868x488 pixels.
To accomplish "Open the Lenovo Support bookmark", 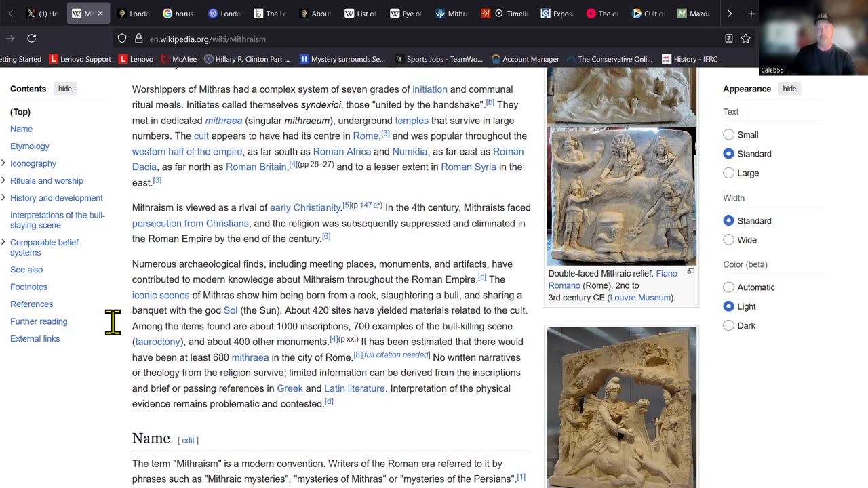I will tap(81, 59).
